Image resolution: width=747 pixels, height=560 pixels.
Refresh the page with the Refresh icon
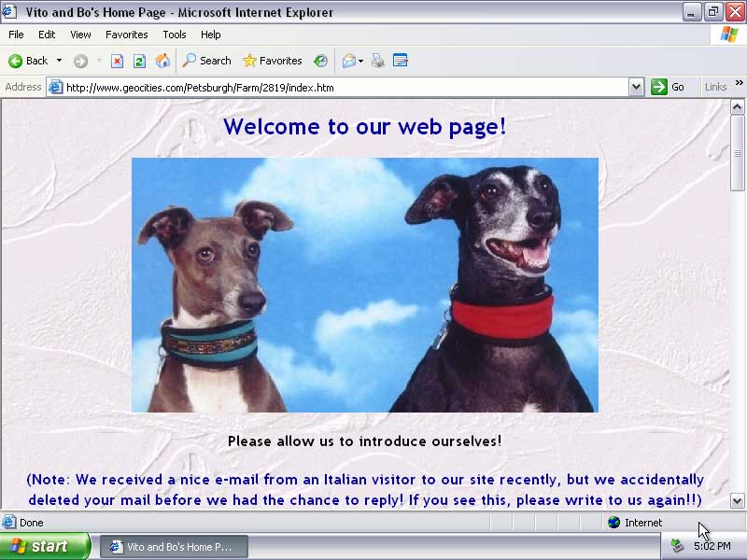point(139,61)
